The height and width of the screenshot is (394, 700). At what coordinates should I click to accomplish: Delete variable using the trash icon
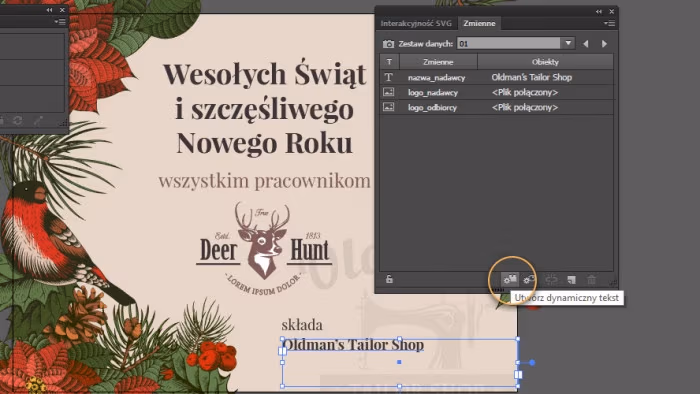[x=592, y=280]
